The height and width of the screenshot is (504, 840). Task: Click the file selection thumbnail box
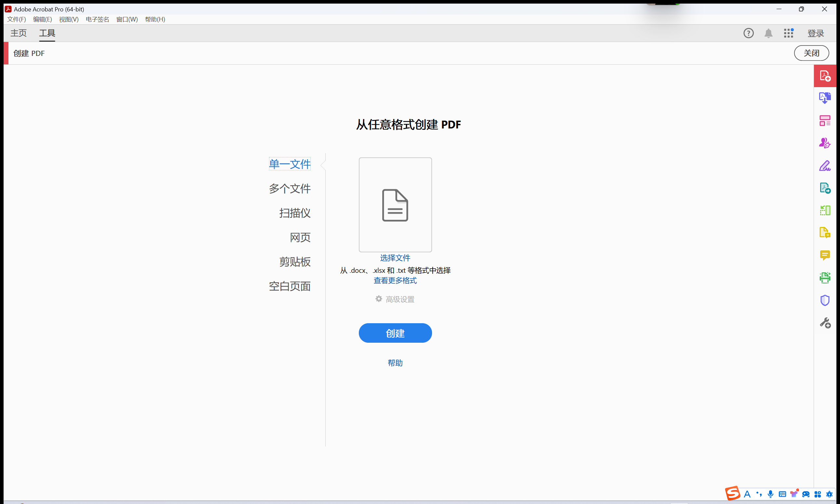395,205
